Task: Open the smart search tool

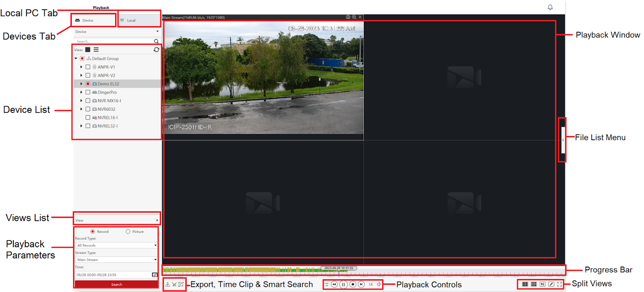Action: pos(181,284)
